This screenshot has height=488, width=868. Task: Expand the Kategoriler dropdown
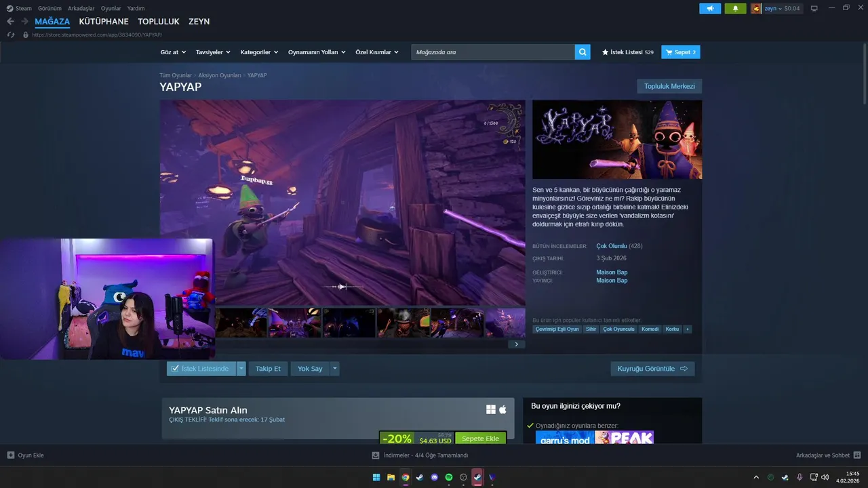(259, 52)
